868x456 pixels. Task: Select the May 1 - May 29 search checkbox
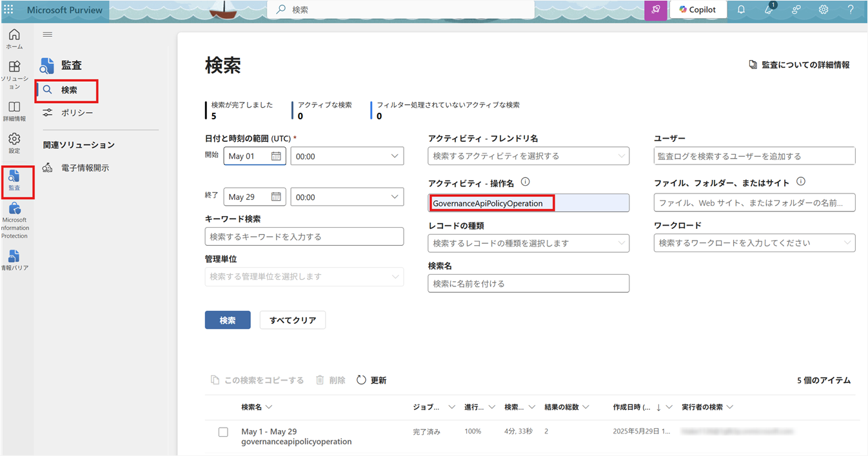223,432
